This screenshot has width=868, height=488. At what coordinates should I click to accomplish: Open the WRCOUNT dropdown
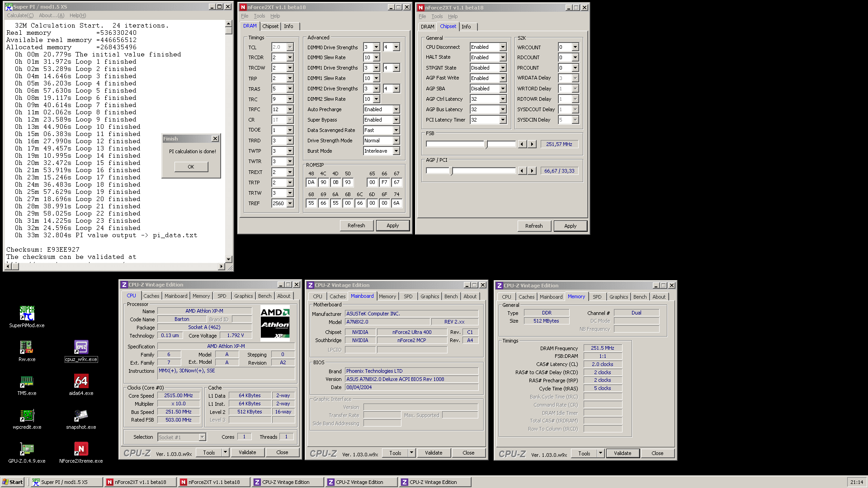(x=575, y=47)
